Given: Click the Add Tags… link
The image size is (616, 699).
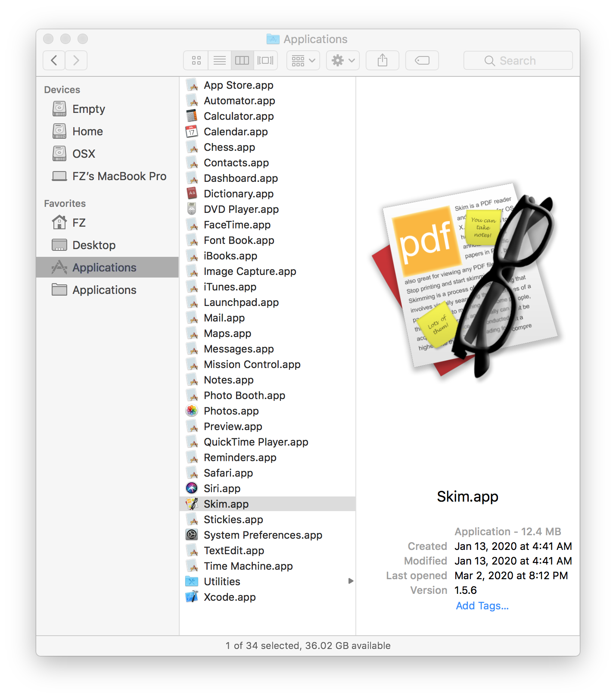Looking at the screenshot, I should tap(482, 605).
